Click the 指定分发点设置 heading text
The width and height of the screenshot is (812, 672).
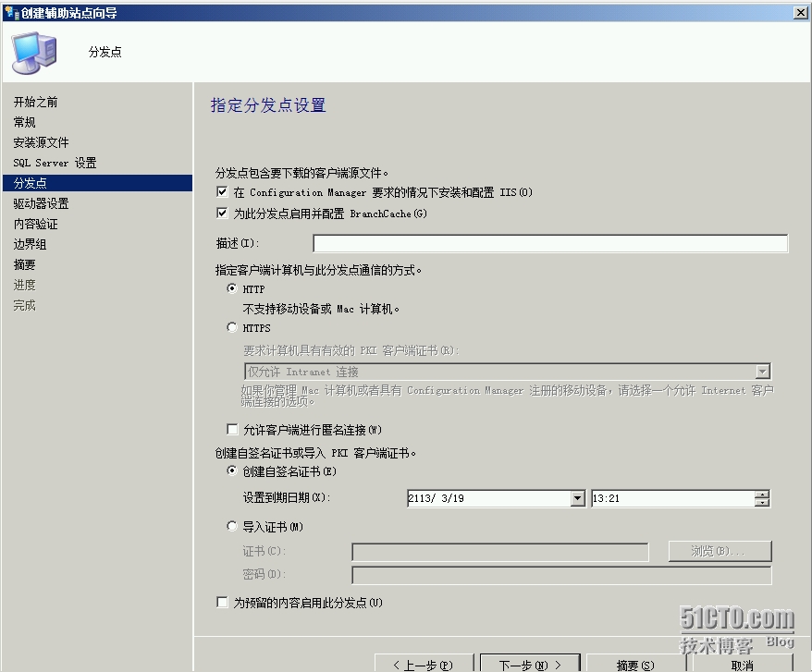(268, 105)
